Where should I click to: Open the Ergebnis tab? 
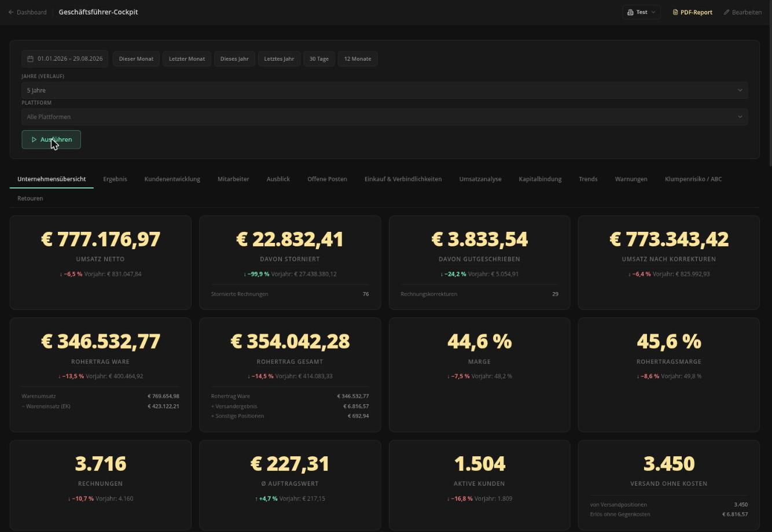tap(115, 179)
